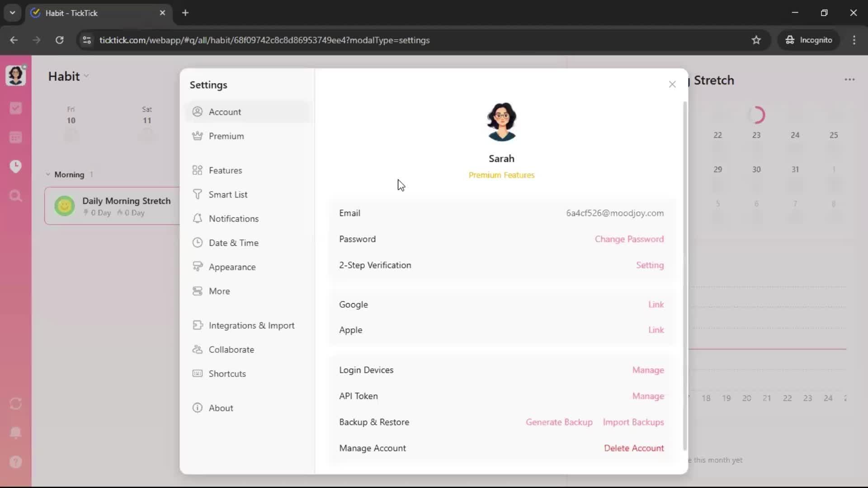Bookmark this page with the star icon
Viewport: 868px width, 488px height.
point(756,40)
